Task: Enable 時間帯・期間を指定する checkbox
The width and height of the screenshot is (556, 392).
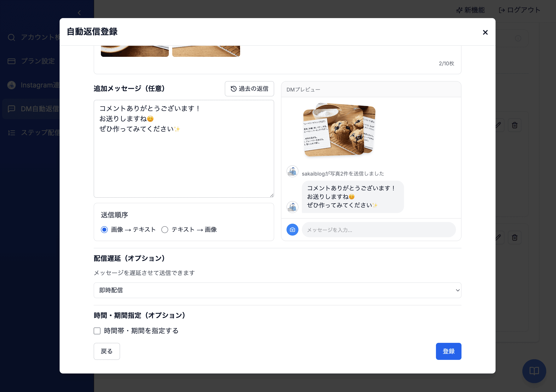Action: click(x=97, y=331)
